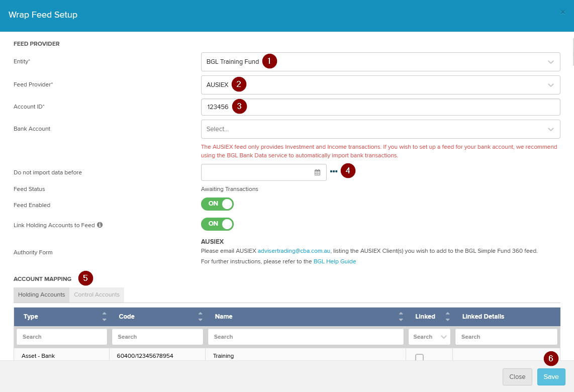Click info icon next to Link Holding Accounts
Screen dimensions: 574x392
tap(100, 225)
